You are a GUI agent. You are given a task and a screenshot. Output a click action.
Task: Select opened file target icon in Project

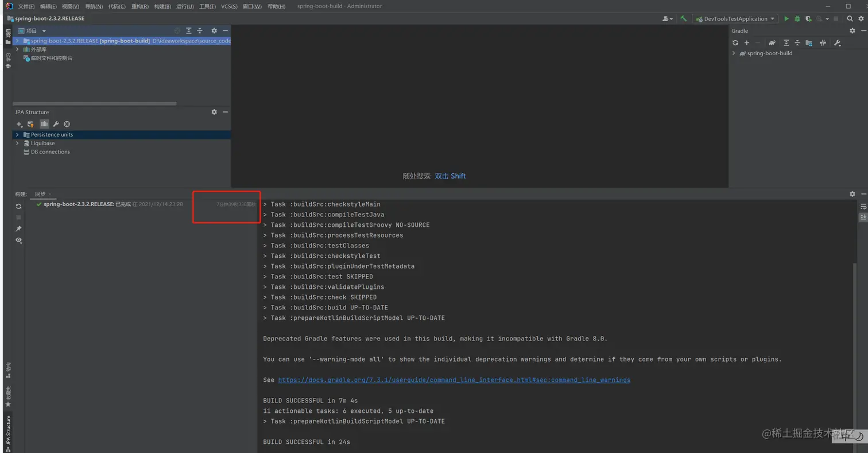point(177,31)
